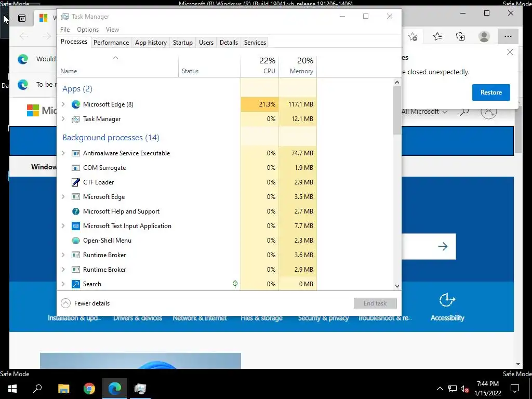532x399 pixels.
Task: Click the Edge profile avatar icon
Action: [484, 36]
